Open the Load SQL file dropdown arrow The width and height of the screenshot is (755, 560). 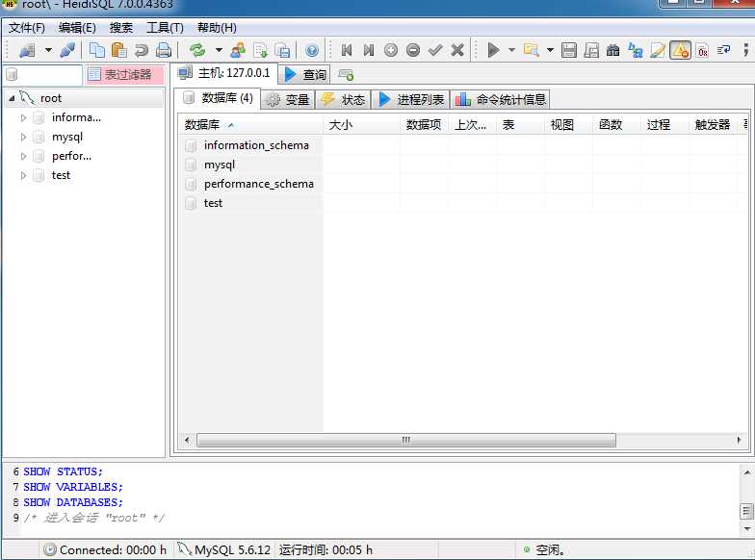pos(550,50)
